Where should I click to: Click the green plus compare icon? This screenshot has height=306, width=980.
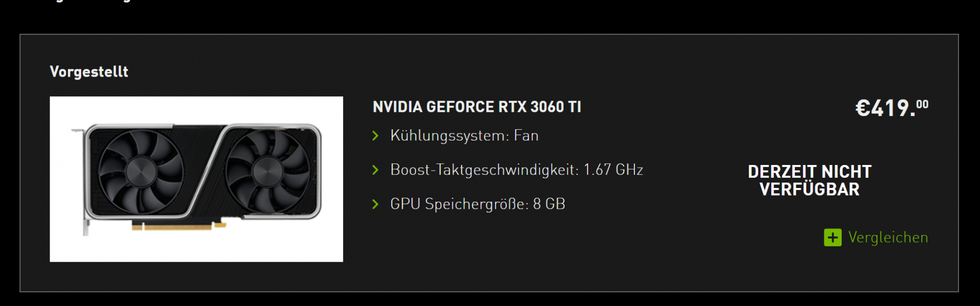832,237
